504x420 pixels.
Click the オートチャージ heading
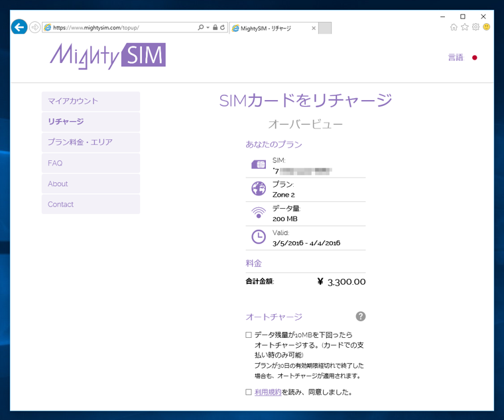click(x=274, y=317)
